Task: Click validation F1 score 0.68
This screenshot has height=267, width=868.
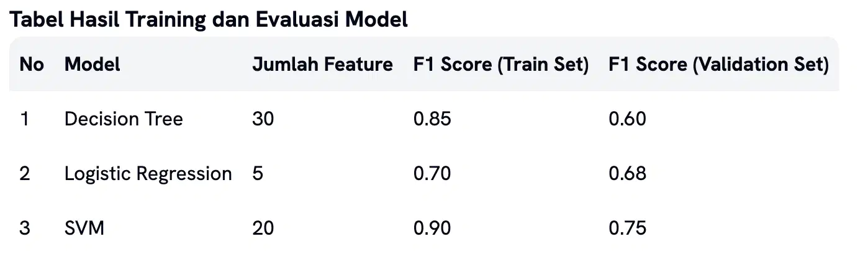Action: tap(628, 174)
